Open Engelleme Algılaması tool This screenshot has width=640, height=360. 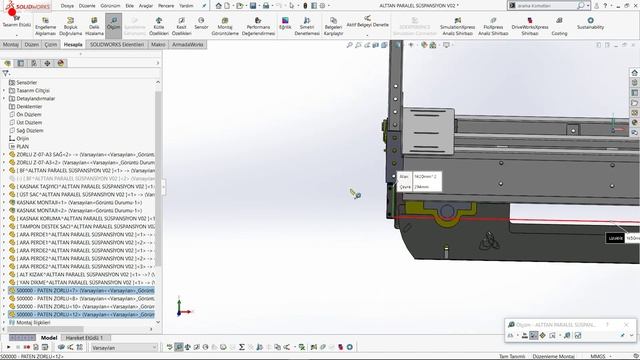tap(45, 26)
